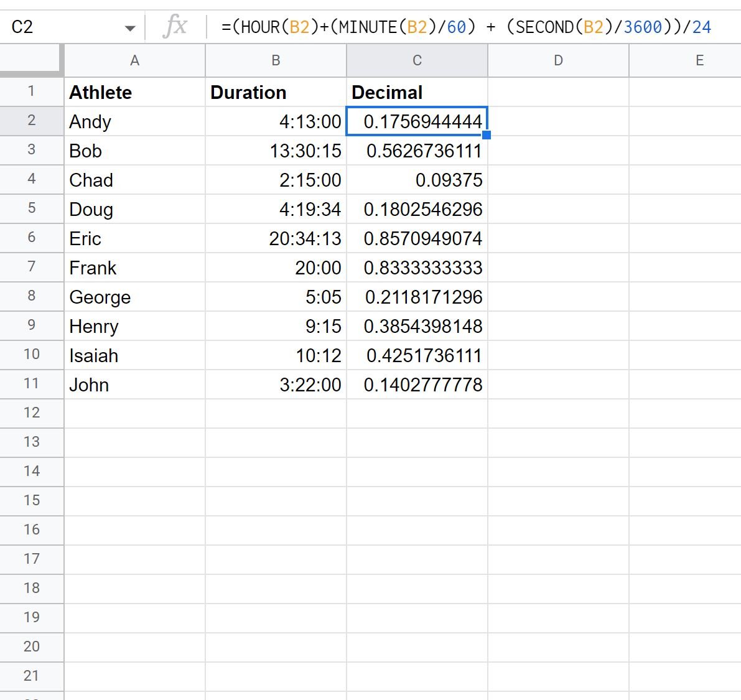
Task: Click the duration 13:30:15 cell
Action: 276,151
